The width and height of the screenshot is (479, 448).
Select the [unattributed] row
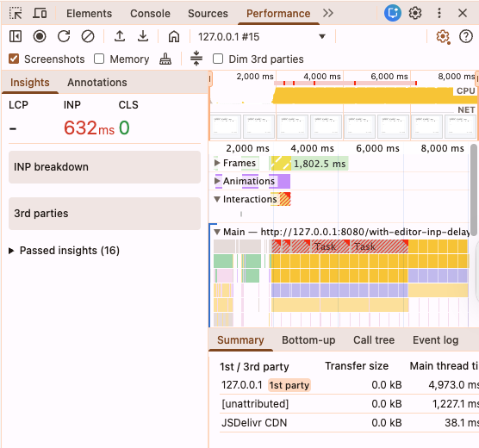coord(349,404)
